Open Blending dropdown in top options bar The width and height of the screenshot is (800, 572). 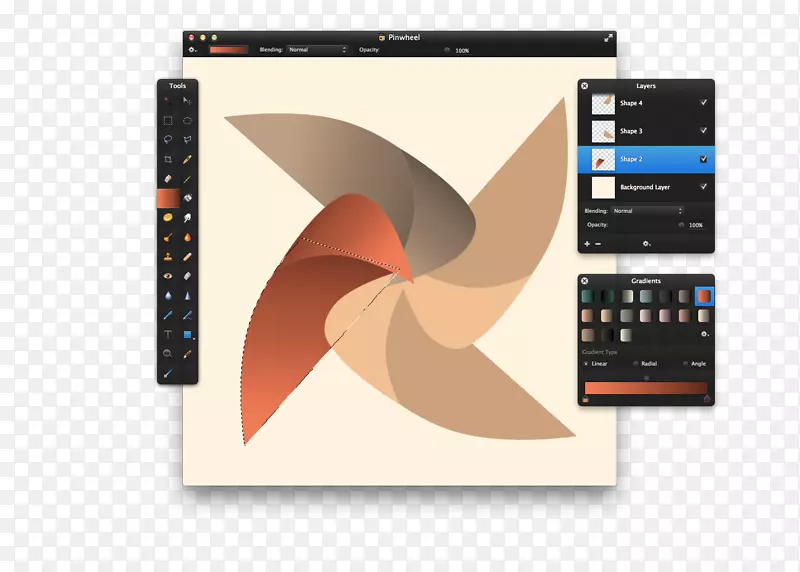click(x=317, y=49)
